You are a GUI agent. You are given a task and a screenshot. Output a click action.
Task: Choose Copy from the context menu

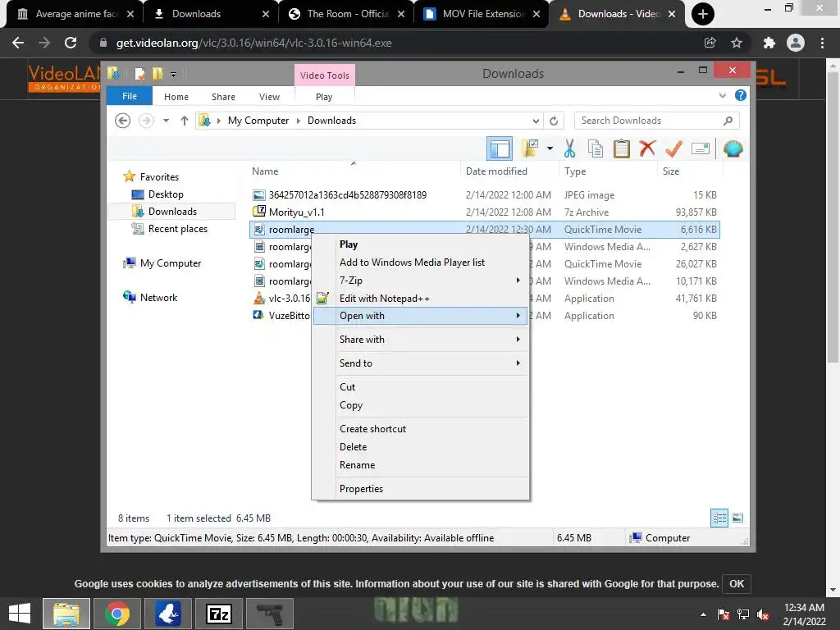421,405
